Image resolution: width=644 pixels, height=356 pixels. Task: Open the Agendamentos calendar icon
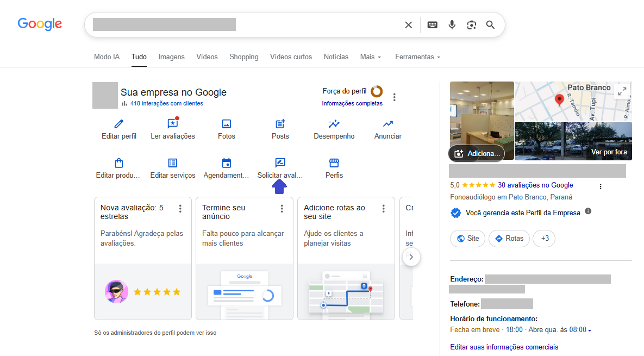[x=226, y=163]
